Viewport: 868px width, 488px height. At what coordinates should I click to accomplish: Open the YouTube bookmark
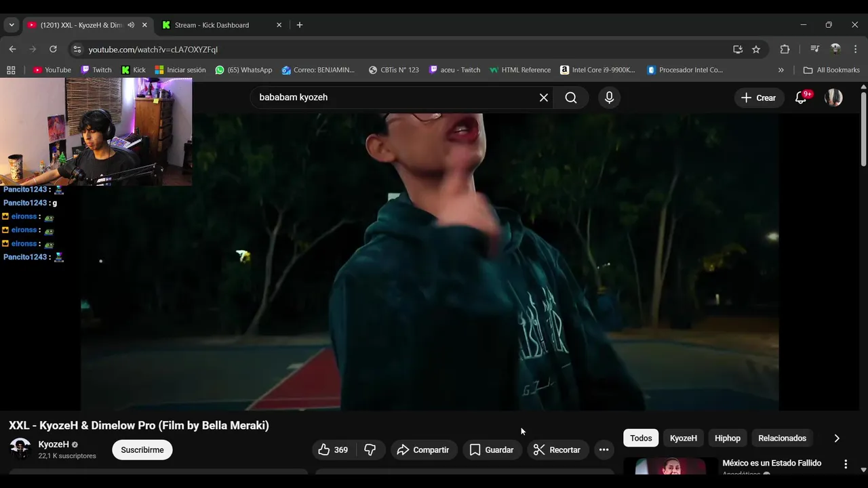[52, 70]
